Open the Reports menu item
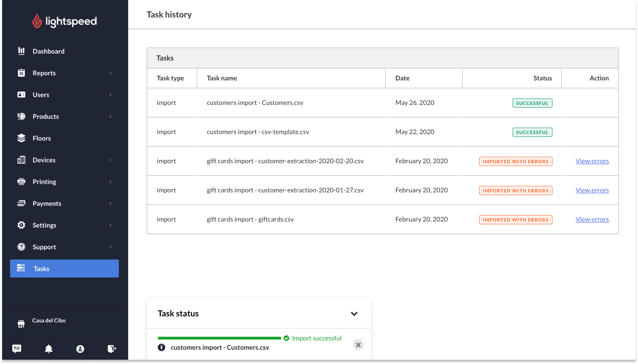Screen dimensions: 638x364 tap(64, 73)
